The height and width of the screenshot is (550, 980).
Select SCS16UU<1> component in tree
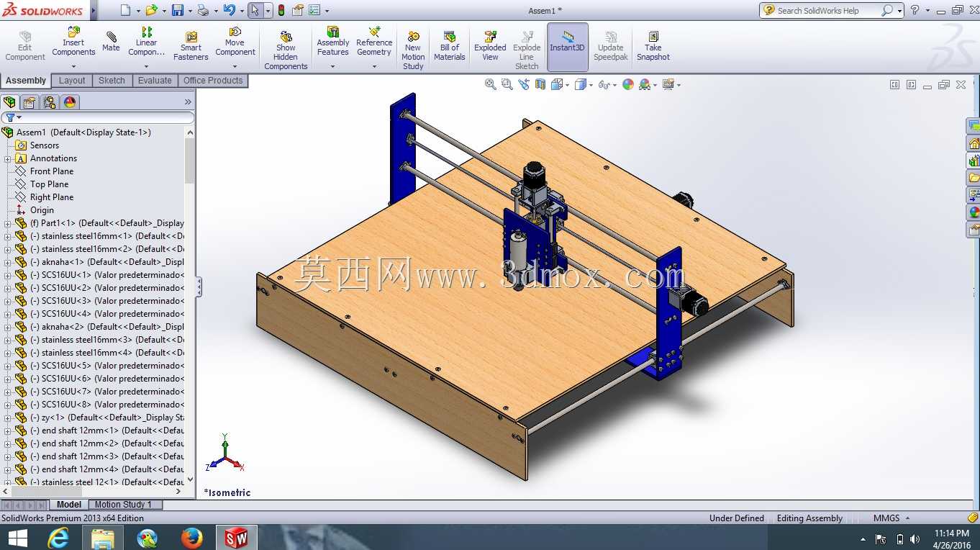pyautogui.click(x=107, y=275)
